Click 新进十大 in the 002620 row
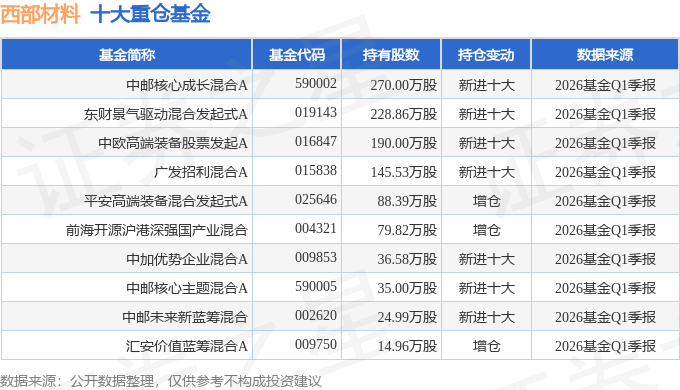This screenshot has width=680, height=390. click(x=487, y=317)
